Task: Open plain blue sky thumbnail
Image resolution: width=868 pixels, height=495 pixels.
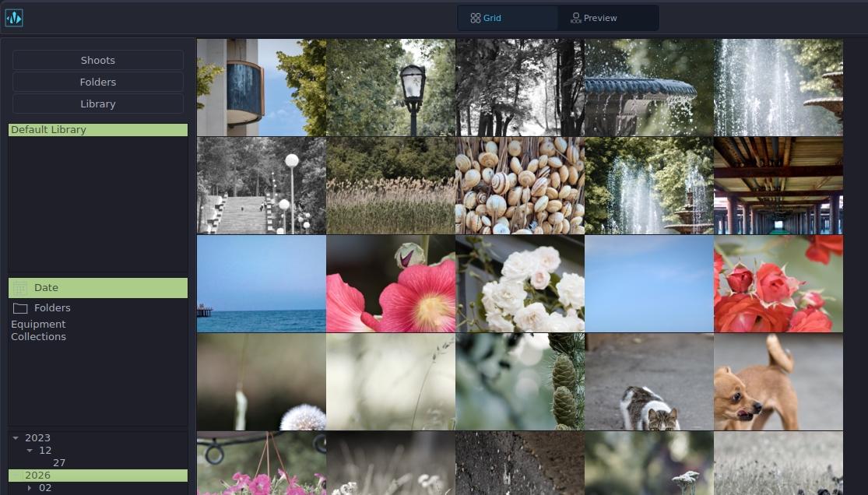Action: pos(649,284)
